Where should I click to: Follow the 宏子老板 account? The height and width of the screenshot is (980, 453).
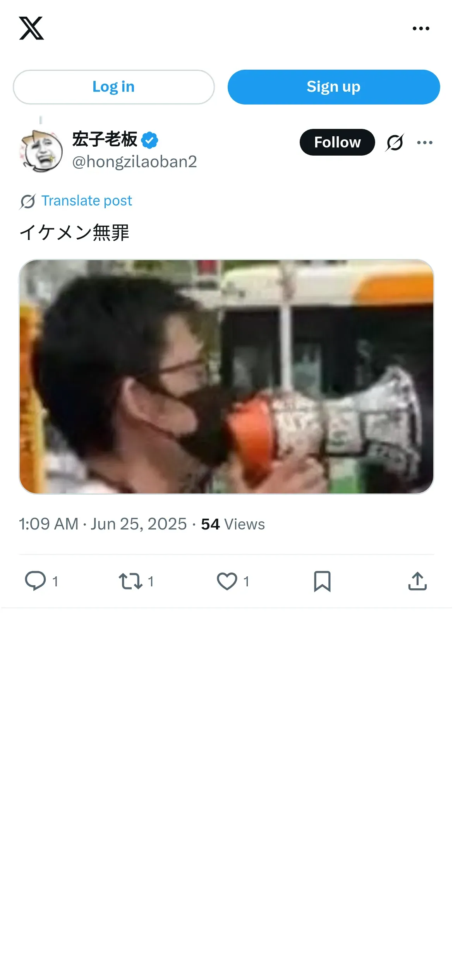coord(337,142)
